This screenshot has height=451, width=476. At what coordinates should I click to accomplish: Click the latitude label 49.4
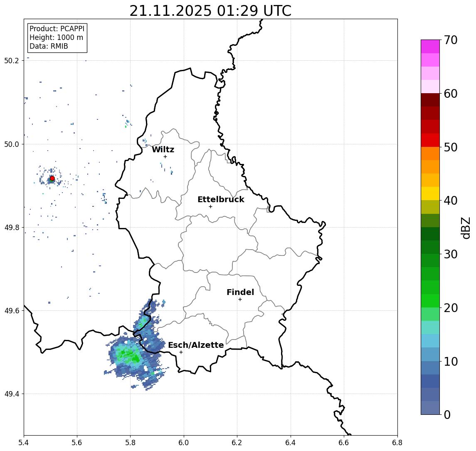coord(12,394)
